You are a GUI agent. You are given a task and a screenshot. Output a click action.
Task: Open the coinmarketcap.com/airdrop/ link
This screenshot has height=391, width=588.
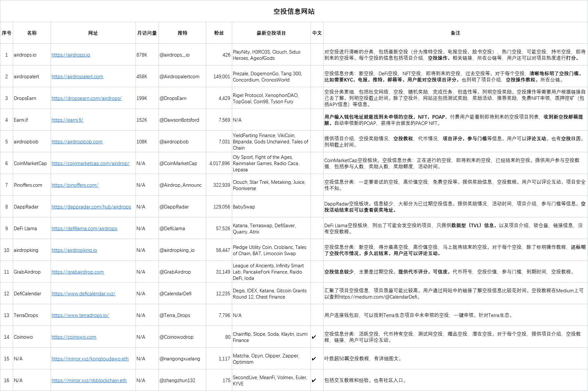tap(90, 163)
